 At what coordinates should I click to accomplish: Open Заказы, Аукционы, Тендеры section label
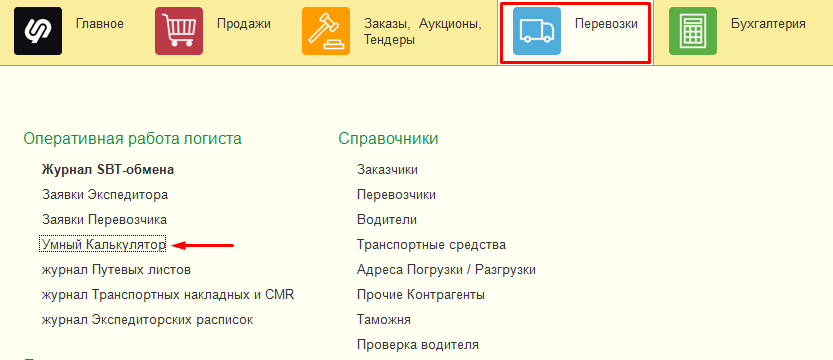(x=423, y=31)
